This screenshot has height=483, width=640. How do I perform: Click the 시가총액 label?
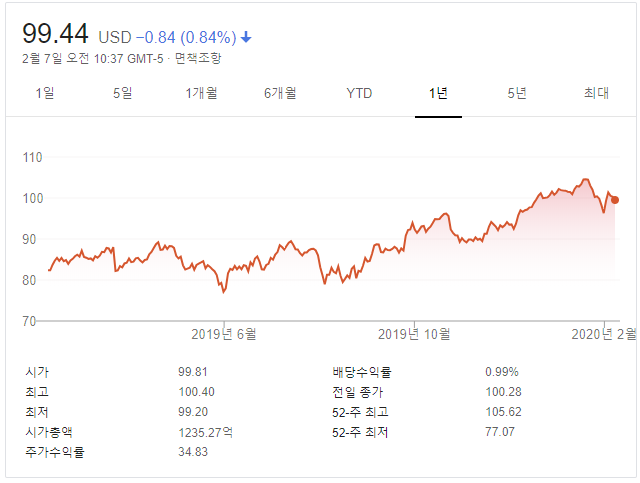coord(49,432)
